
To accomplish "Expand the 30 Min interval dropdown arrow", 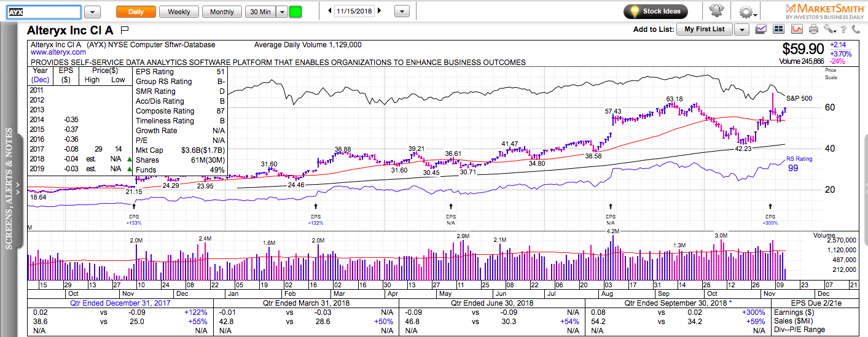I will 281,12.
